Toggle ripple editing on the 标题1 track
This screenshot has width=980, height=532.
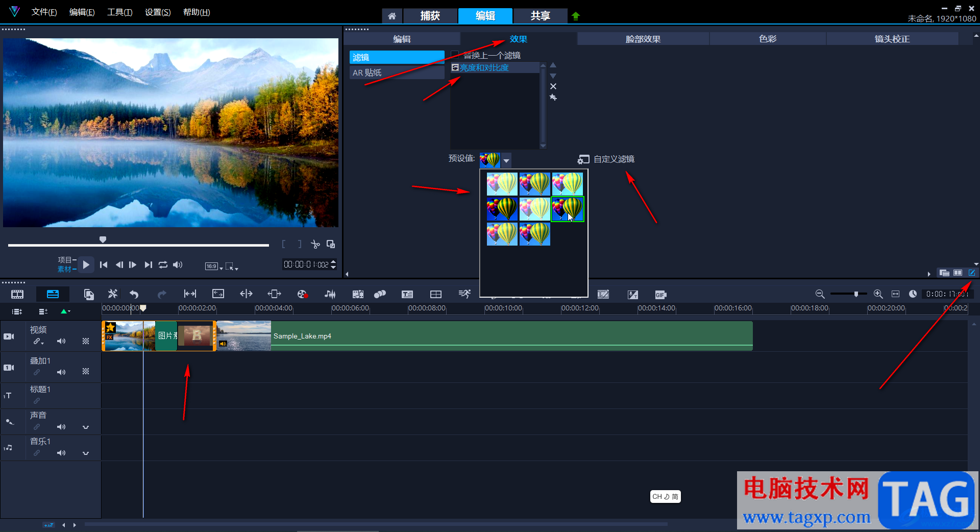pyautogui.click(x=37, y=401)
